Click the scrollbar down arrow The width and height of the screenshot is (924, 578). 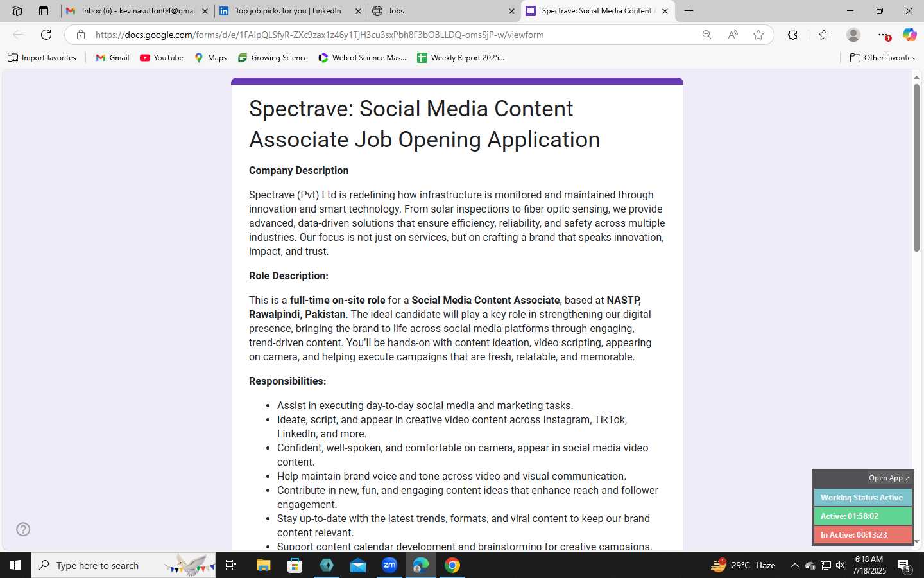917,543
